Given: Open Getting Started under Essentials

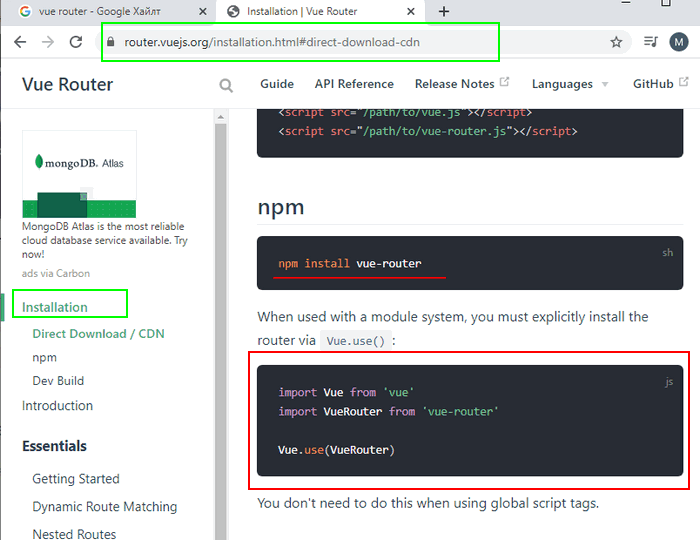Looking at the screenshot, I should (76, 479).
